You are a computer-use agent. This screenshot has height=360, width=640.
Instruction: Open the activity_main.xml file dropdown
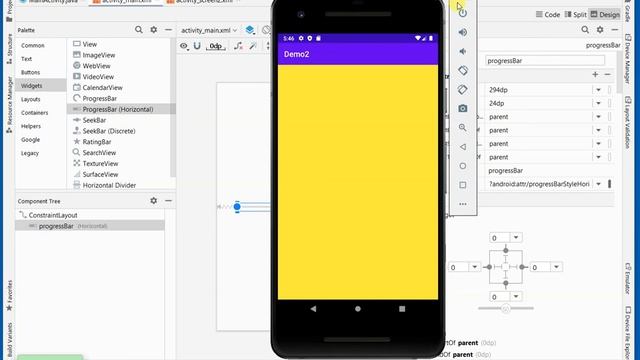coord(209,30)
